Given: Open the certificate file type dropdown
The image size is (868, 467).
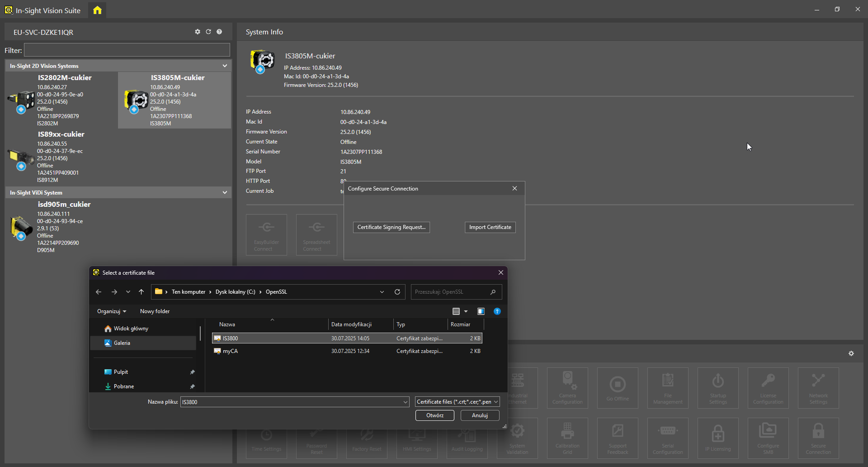Looking at the screenshot, I should coord(458,402).
